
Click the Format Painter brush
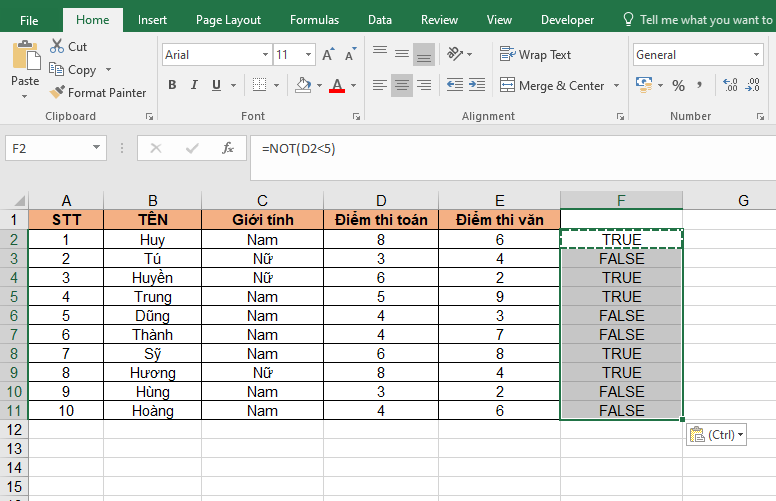(56, 93)
